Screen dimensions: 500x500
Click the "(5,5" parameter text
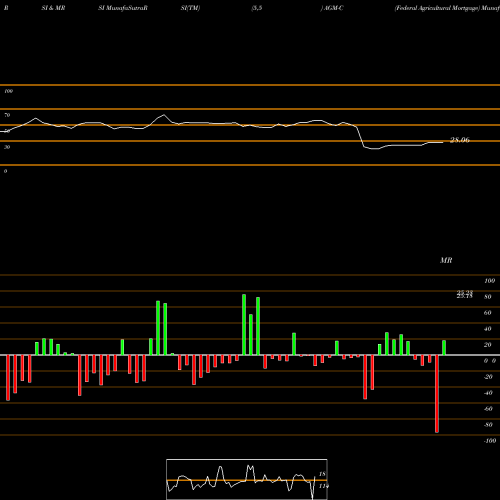[257, 8]
